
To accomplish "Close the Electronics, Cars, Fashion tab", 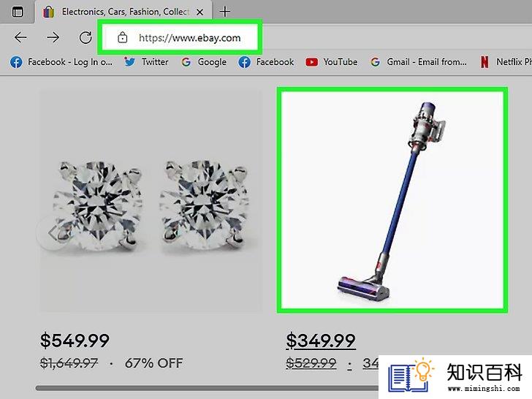I will 200,12.
